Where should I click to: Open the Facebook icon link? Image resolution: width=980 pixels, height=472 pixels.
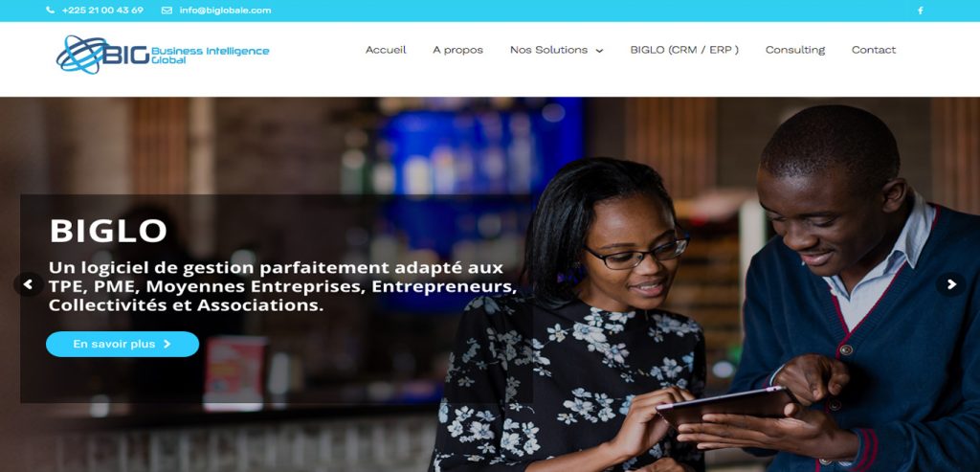point(920,10)
